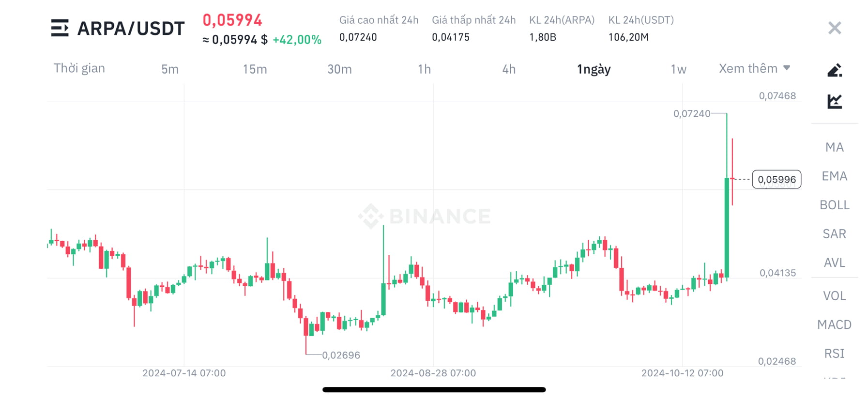
Task: Open the Thời gian interval selector
Action: (x=79, y=68)
